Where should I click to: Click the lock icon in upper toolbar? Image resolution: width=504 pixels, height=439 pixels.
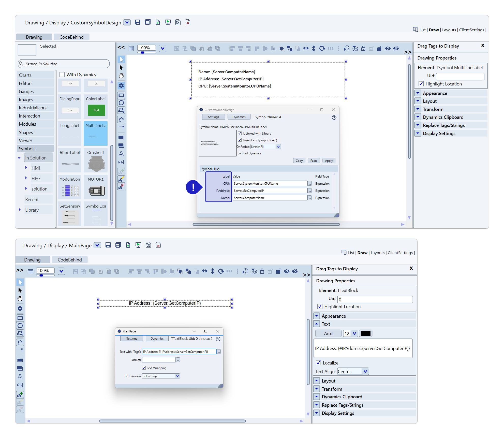(x=363, y=48)
